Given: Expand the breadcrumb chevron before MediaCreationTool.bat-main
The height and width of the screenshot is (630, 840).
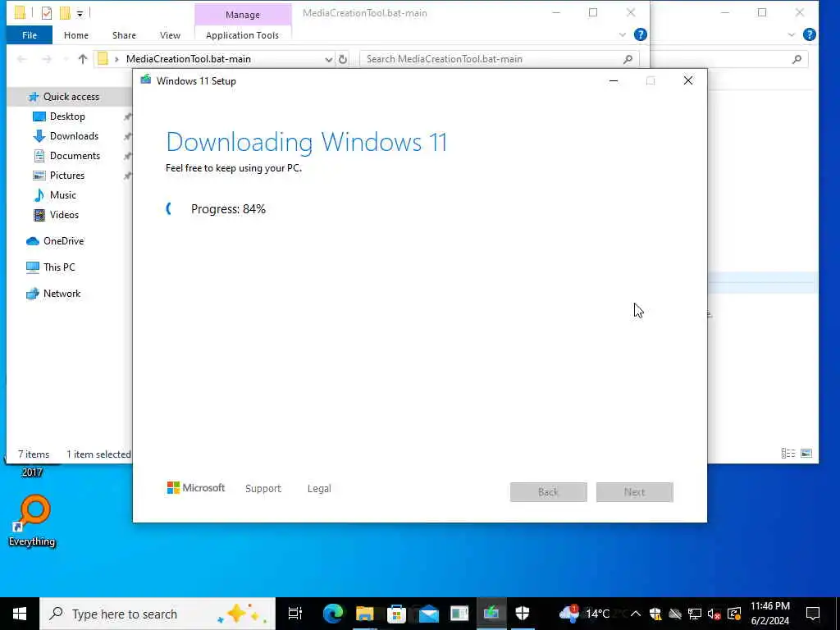Looking at the screenshot, I should click(x=116, y=59).
